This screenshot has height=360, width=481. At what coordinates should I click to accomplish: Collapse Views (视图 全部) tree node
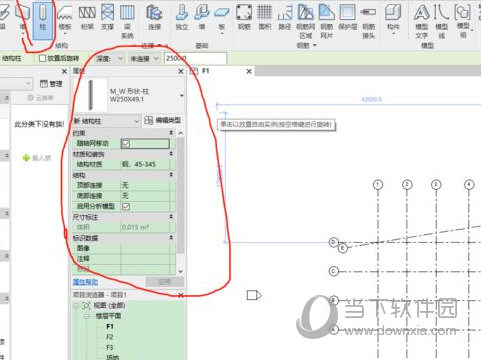pos(76,305)
